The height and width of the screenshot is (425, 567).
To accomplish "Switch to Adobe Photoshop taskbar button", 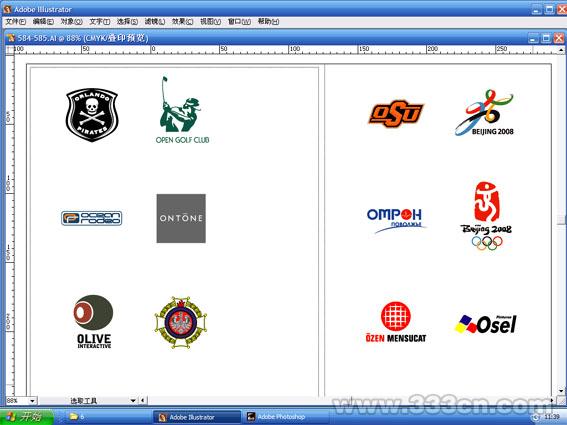I will tap(285, 417).
